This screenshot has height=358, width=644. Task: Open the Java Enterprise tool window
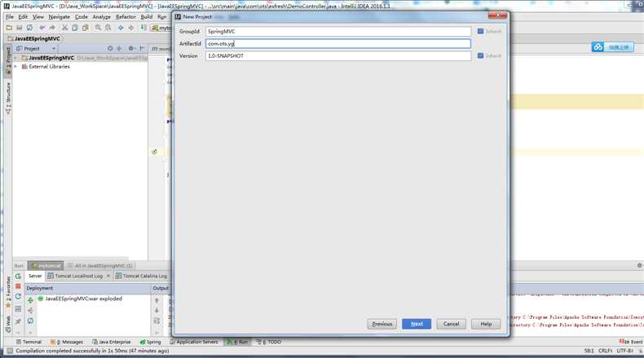tap(112, 342)
